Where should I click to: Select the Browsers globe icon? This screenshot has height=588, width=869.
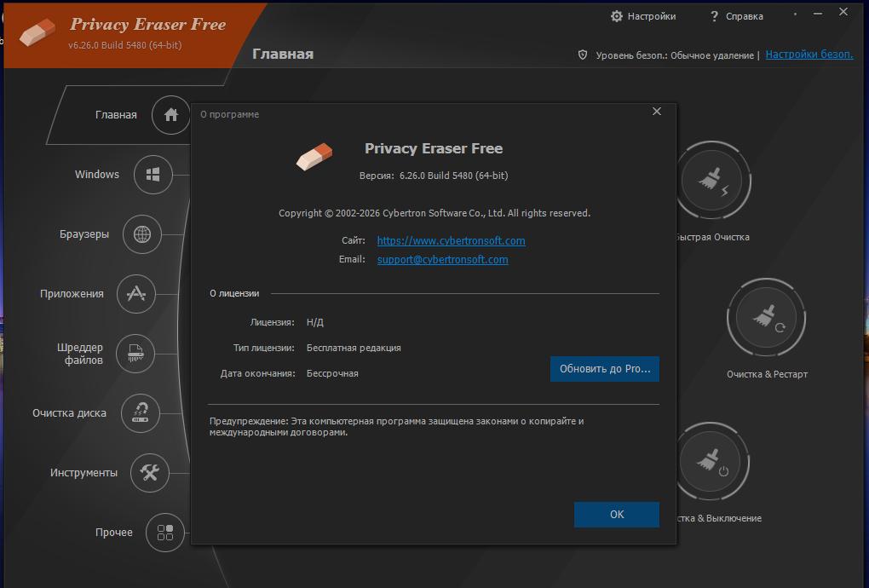(x=142, y=234)
